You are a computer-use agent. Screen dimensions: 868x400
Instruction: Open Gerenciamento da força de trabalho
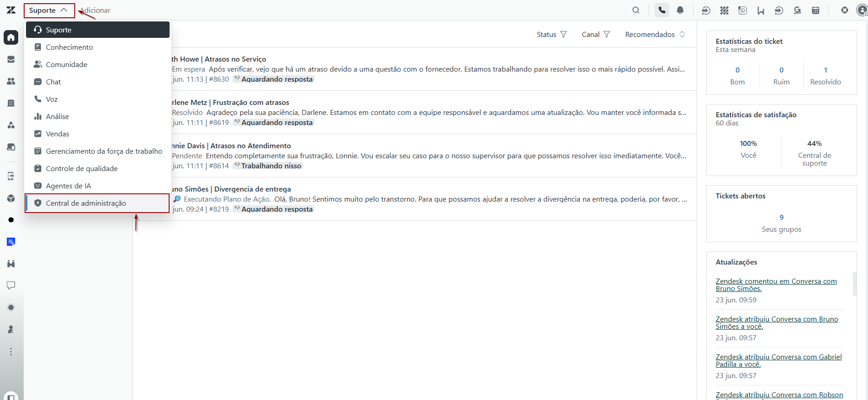[98, 151]
